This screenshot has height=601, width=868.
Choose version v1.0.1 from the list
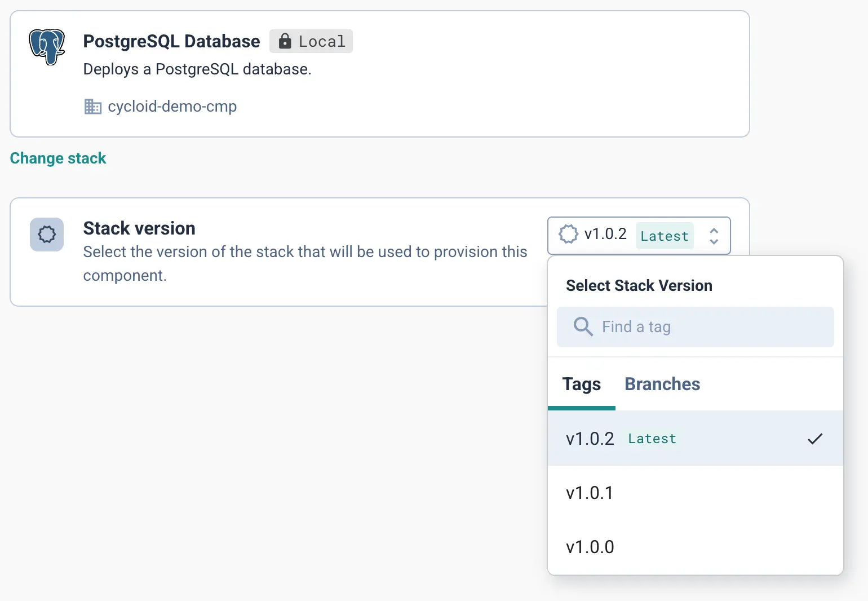(x=590, y=493)
